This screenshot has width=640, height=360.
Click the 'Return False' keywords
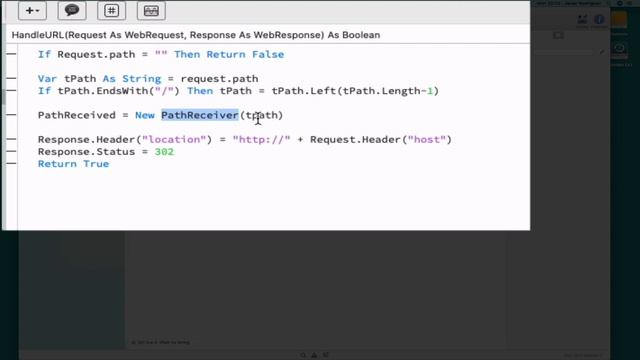coord(245,55)
